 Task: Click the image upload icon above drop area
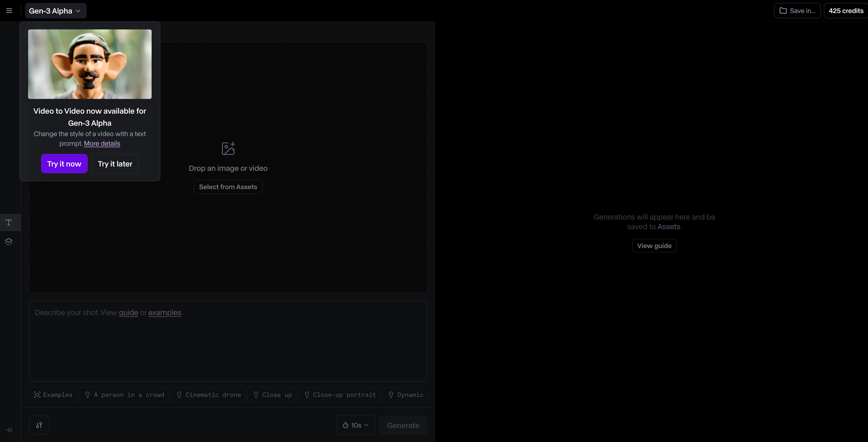tap(228, 148)
